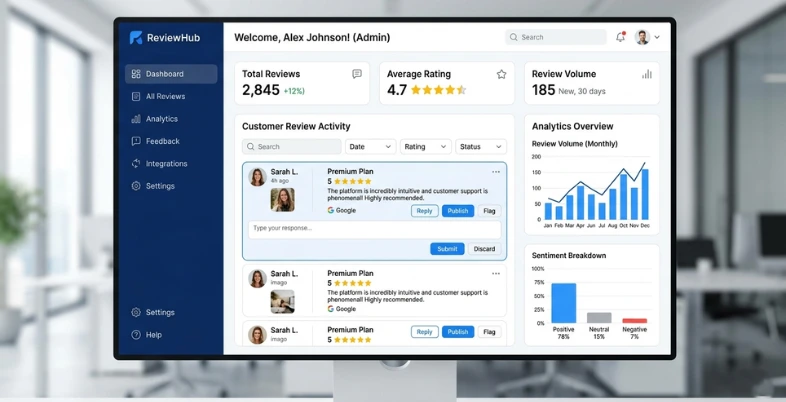Click the Feedback speech bubble icon
This screenshot has width=786, height=402.
(136, 141)
